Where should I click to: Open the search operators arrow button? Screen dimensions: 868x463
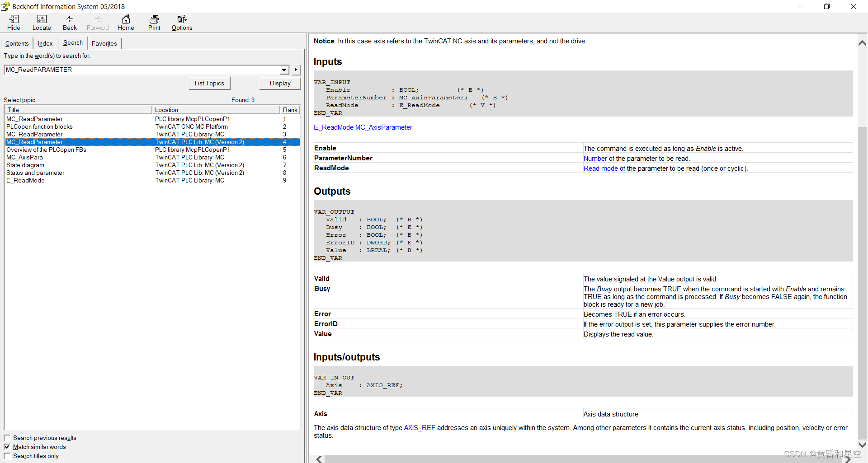[296, 70]
